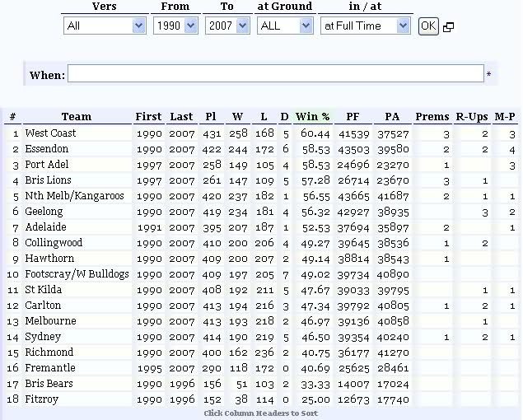Select the West Coast team row
This screenshot has height=420, width=523.
click(x=50, y=133)
